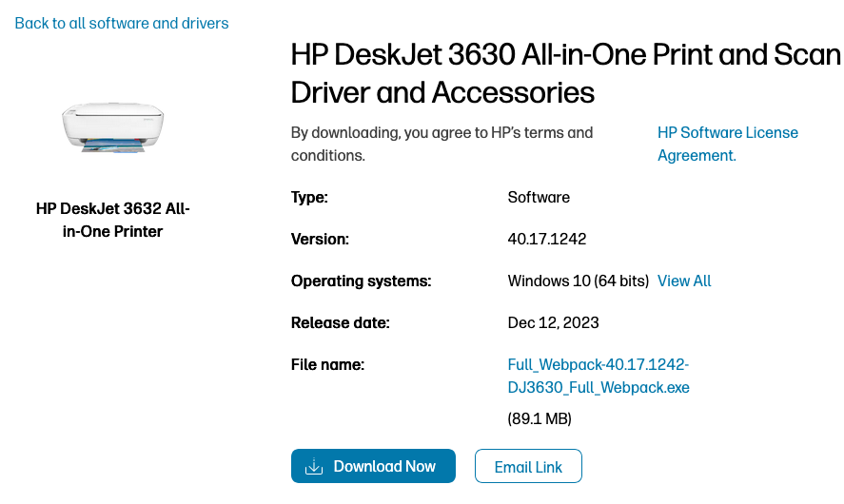Select the page heading HP DeskJet 3630 Driver
The image size is (844, 504).
coord(565,73)
